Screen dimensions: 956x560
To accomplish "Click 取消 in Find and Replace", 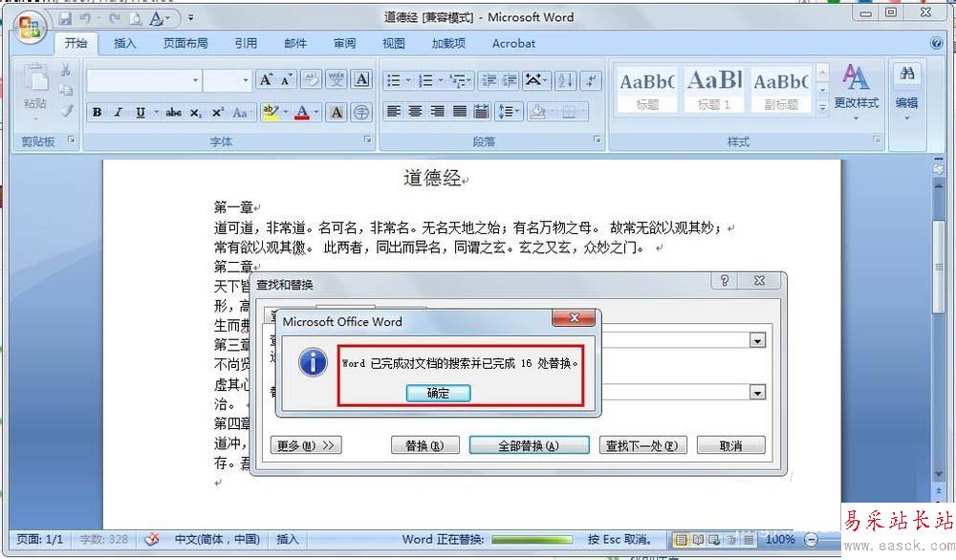I will (x=730, y=445).
